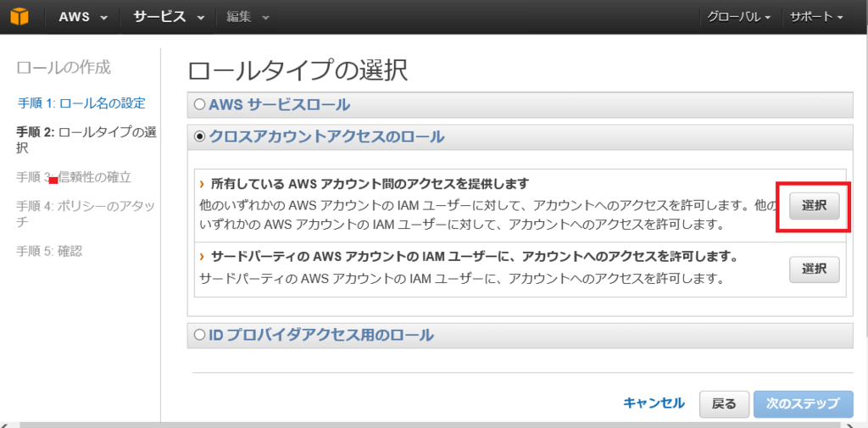Go to 手順 1: ロール名の設定
Image resolution: width=868 pixels, height=428 pixels.
82,103
